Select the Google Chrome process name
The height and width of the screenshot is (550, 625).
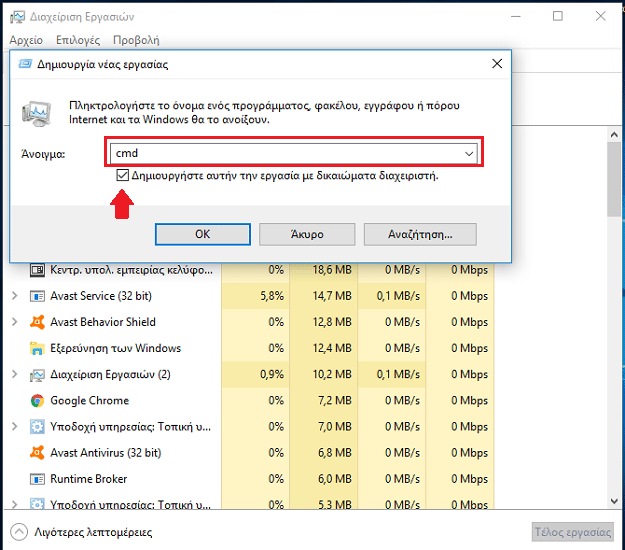90,401
